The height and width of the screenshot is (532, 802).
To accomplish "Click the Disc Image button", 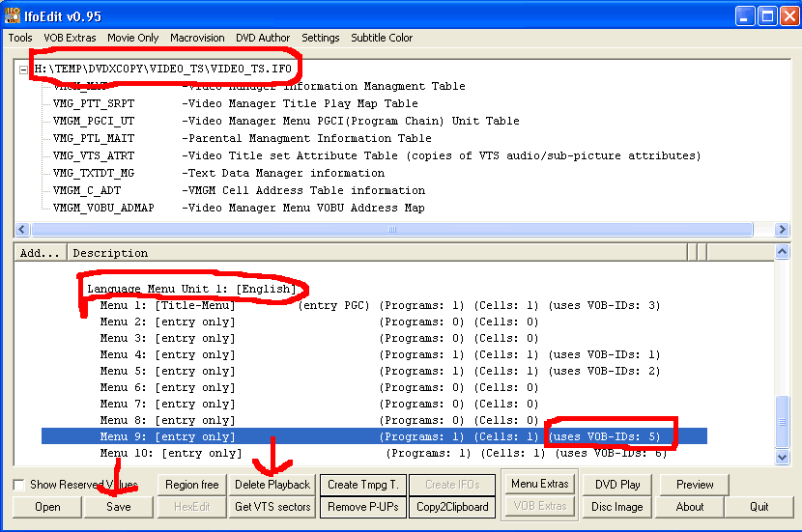I will [x=617, y=507].
